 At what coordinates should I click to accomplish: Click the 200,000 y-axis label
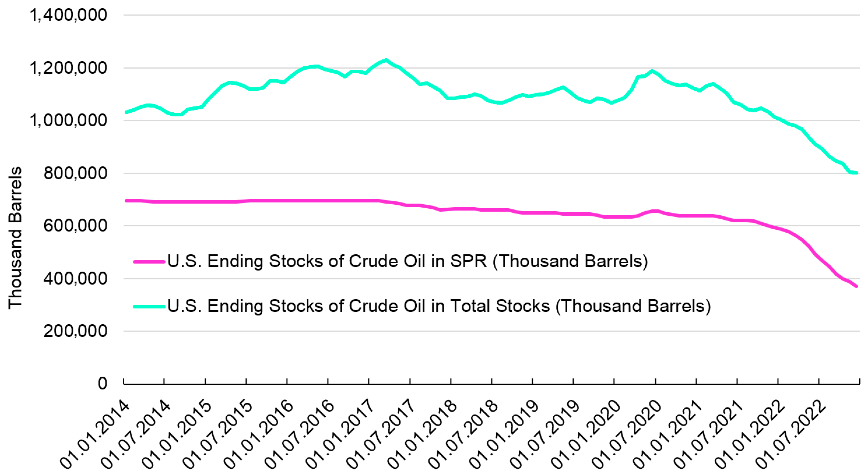click(76, 331)
